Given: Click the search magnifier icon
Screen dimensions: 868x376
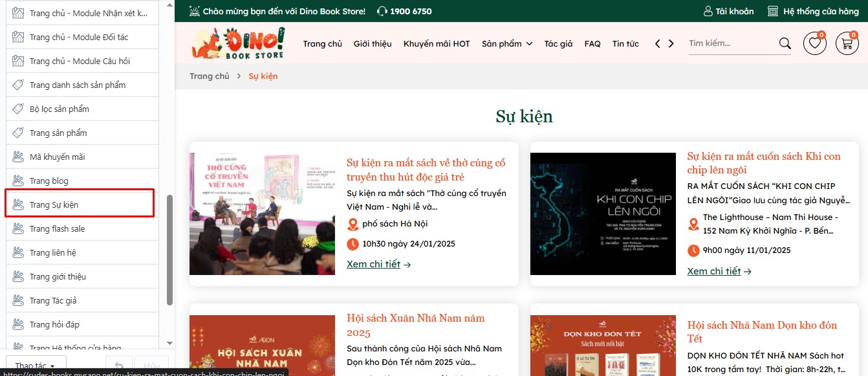Looking at the screenshot, I should 785,43.
